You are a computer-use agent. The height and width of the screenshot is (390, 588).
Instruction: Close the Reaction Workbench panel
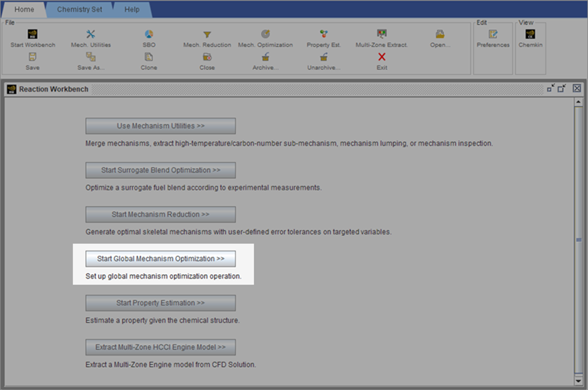(577, 88)
